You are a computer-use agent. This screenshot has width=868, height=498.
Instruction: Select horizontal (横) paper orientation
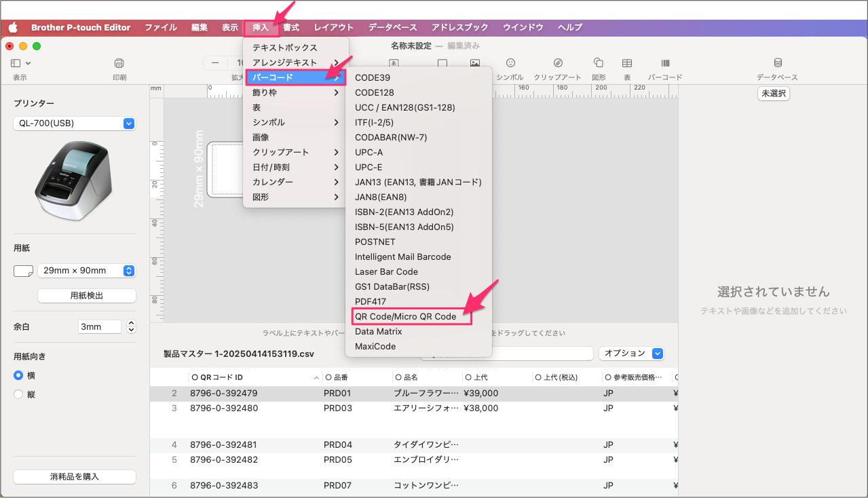[x=18, y=375]
